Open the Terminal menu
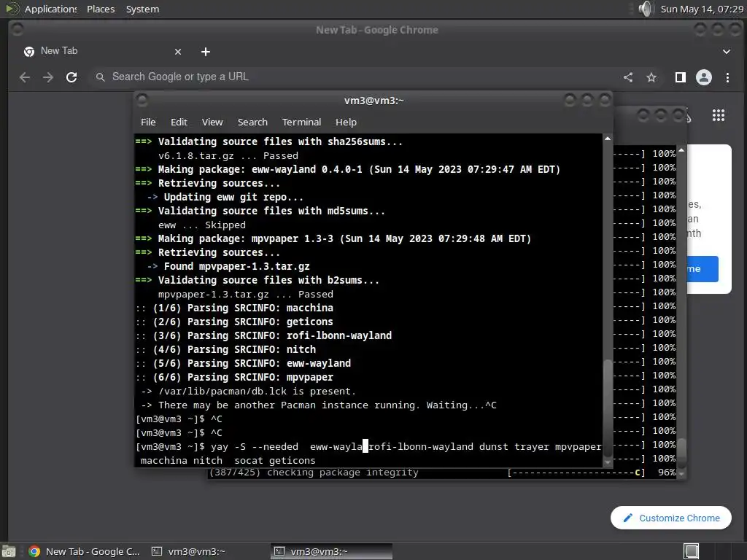 pos(301,122)
